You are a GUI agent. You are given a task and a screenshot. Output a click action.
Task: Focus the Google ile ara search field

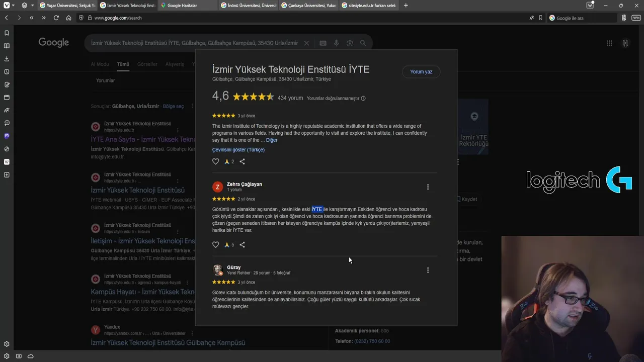(582, 18)
